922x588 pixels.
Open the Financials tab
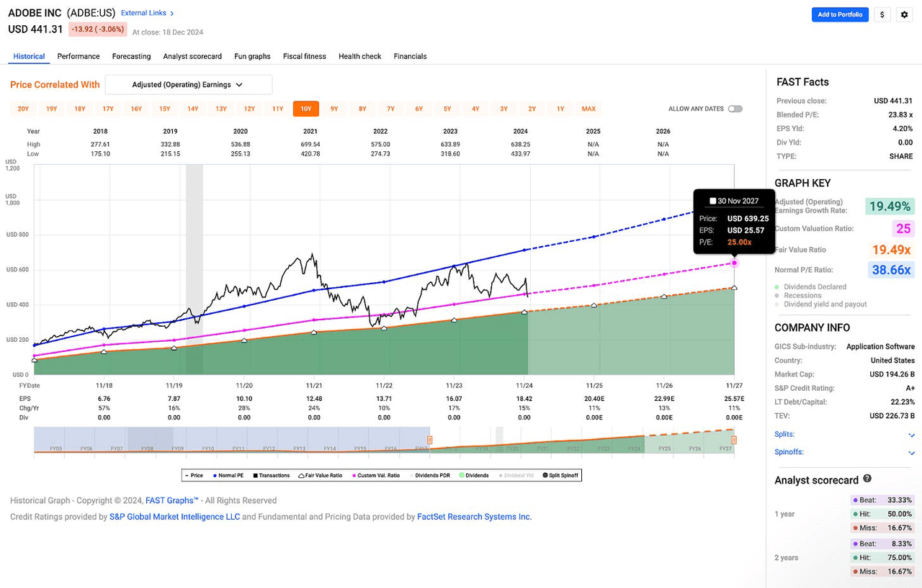pos(410,56)
